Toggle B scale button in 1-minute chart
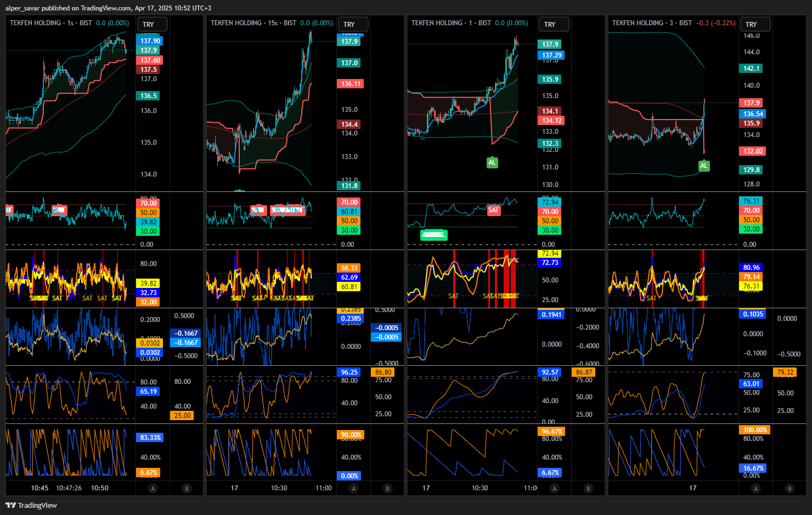812x515 pixels. click(588, 488)
